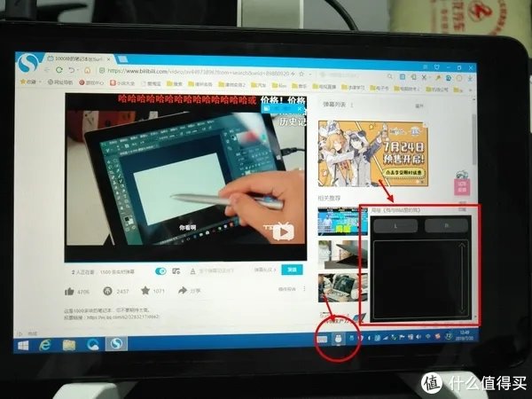Viewport: 532px width, 399px height.
Task: Click the volume speaker tray icon
Action: pyautogui.click(x=419, y=337)
